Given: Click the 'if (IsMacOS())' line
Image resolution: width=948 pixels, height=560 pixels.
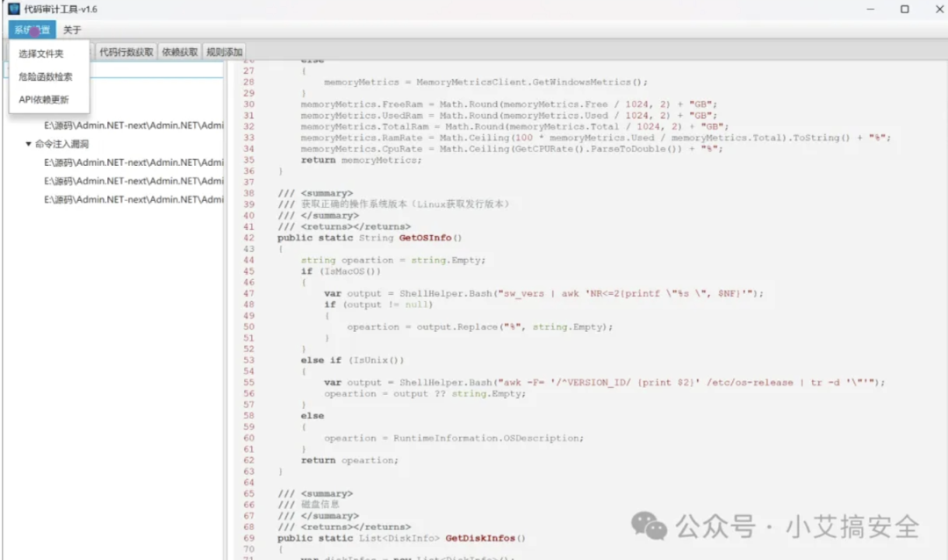Looking at the screenshot, I should coord(341,271).
